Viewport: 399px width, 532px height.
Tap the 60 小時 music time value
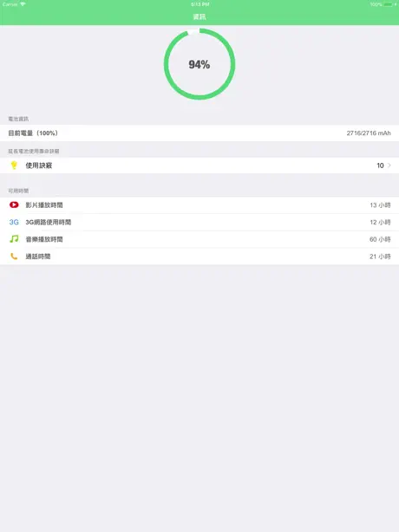[x=380, y=239]
